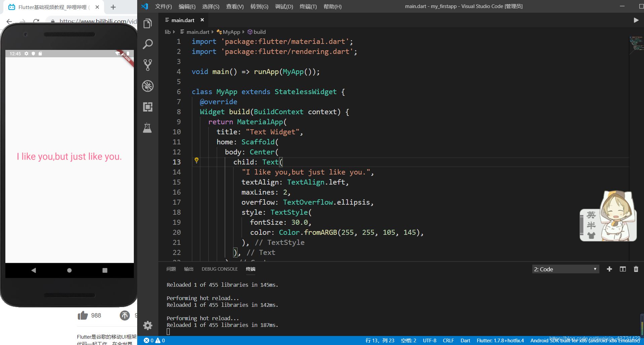
Task: Toggle the Problems panel via error counter
Action: coord(154,340)
